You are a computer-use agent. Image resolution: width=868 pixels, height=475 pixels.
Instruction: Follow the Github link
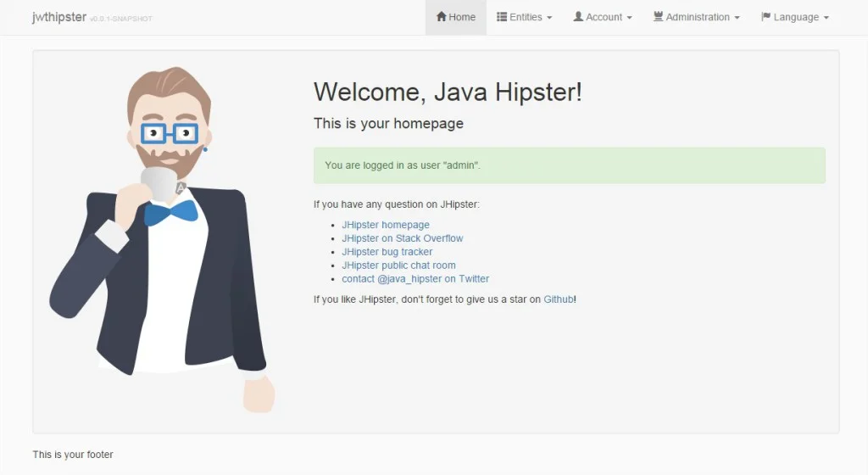[558, 299]
